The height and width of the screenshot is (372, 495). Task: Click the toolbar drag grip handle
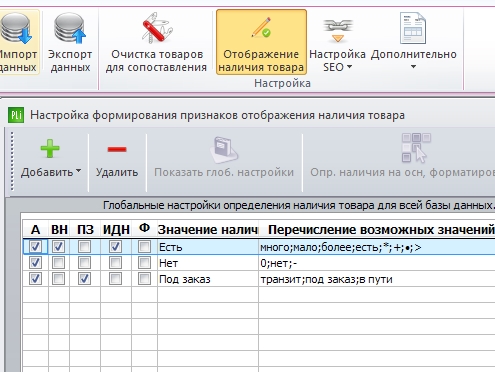pos(12,161)
